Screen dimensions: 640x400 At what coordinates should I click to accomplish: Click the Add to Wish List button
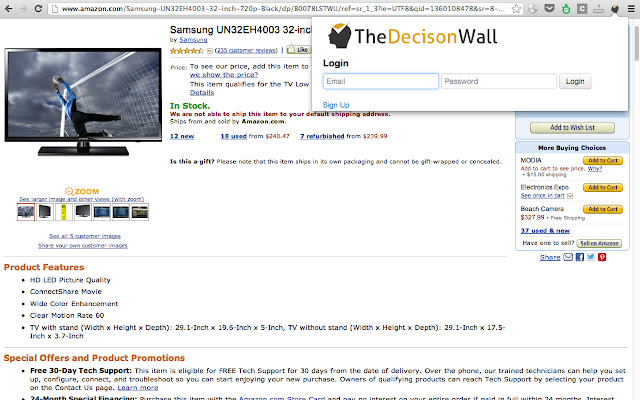click(572, 128)
